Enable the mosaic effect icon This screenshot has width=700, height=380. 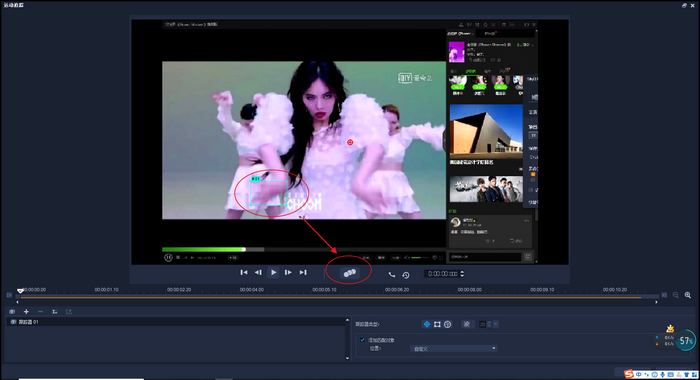coord(467,324)
